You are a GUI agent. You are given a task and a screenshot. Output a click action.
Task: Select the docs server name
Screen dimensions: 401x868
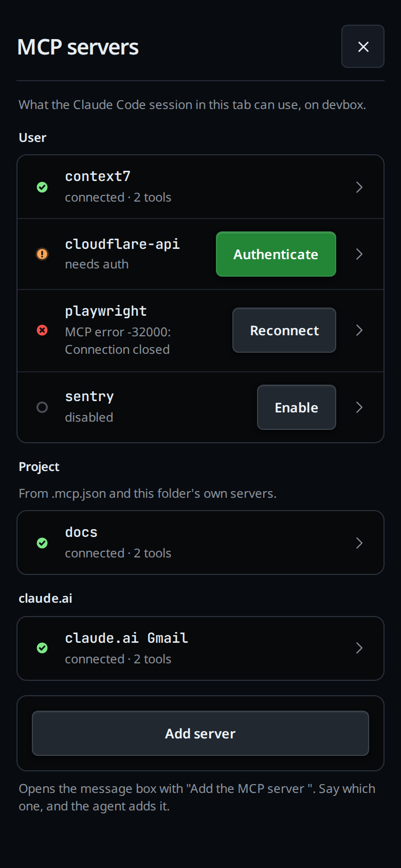click(81, 532)
